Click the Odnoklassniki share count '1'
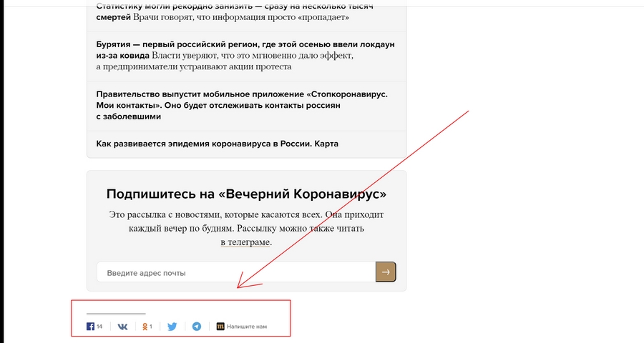This screenshot has height=343, width=644. (151, 327)
